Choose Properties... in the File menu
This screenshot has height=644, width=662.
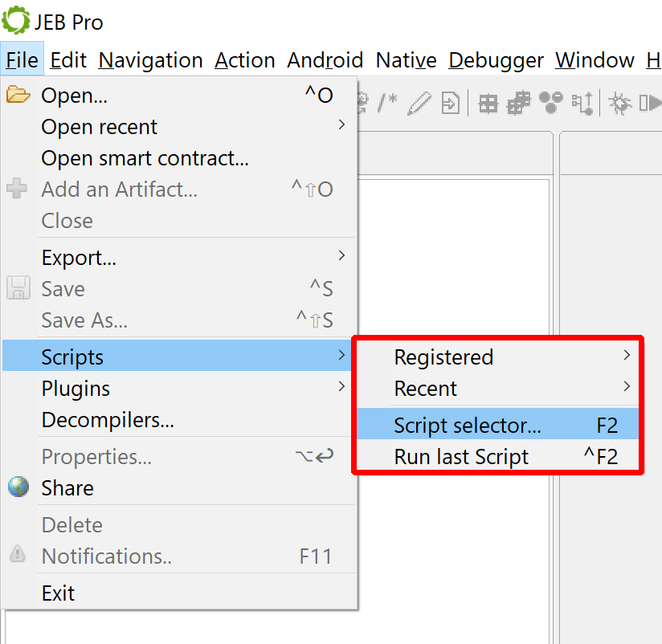coord(180,457)
